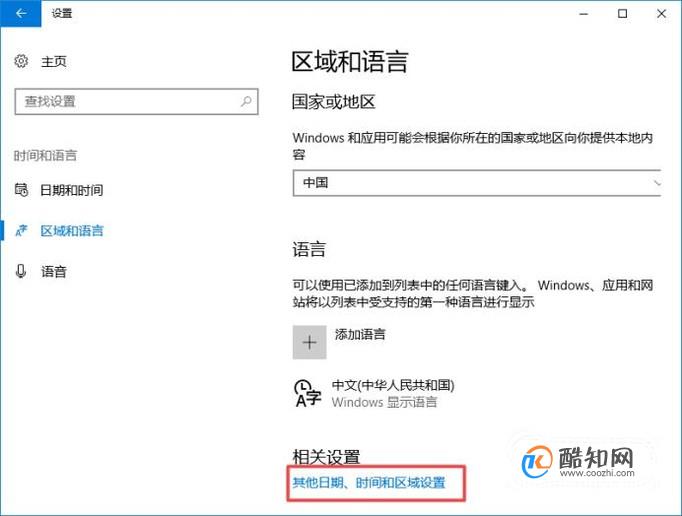This screenshot has height=516, width=682.
Task: Click the 国家或地区 heading
Action: (x=333, y=102)
